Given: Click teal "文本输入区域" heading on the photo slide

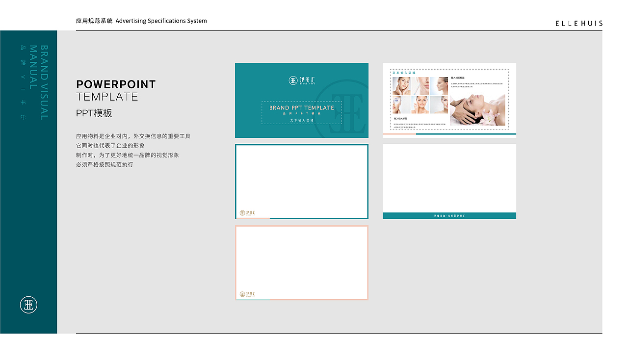Looking at the screenshot, I should 404,73.
